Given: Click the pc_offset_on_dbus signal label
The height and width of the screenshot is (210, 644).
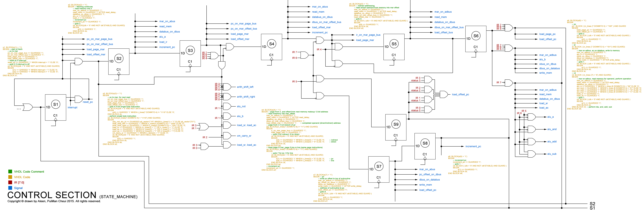Looking at the screenshot, I should (x=430, y=174).
